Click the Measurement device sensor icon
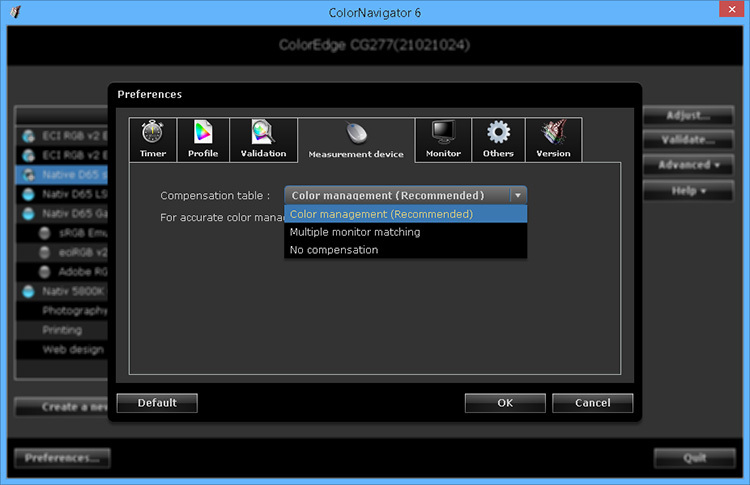 pyautogui.click(x=356, y=133)
